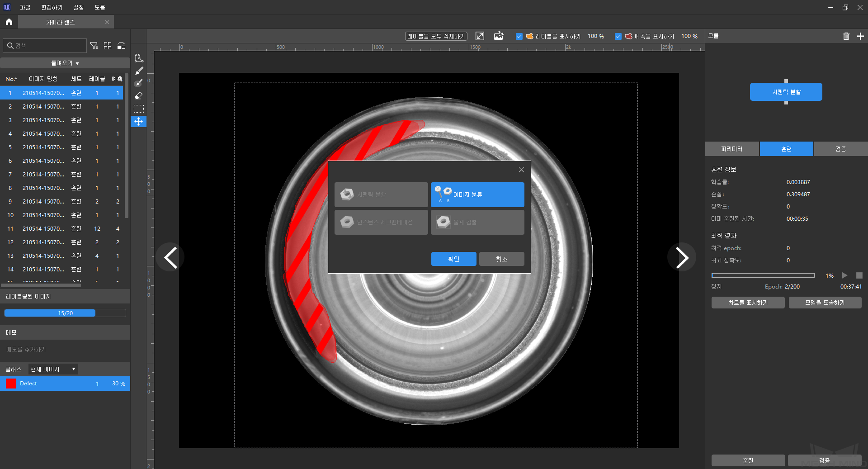The width and height of the screenshot is (868, 469).
Task: Select the eraser tool
Action: click(x=139, y=96)
